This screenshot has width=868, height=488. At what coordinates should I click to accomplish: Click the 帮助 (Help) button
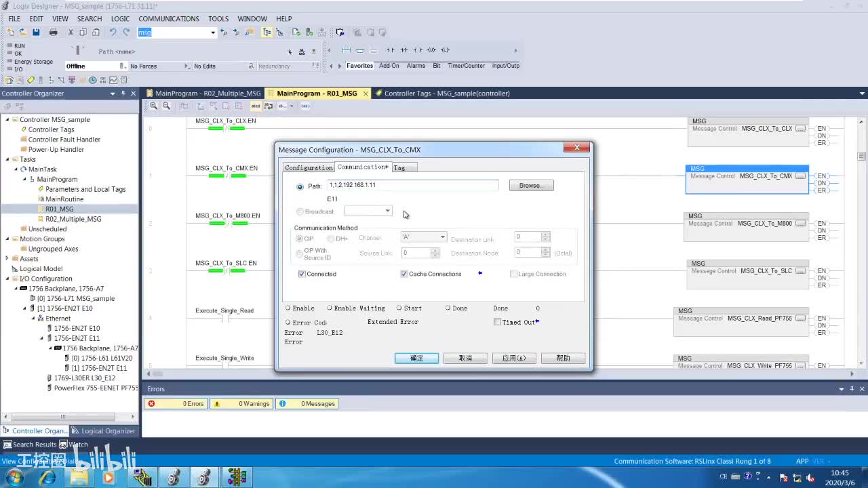tap(563, 358)
